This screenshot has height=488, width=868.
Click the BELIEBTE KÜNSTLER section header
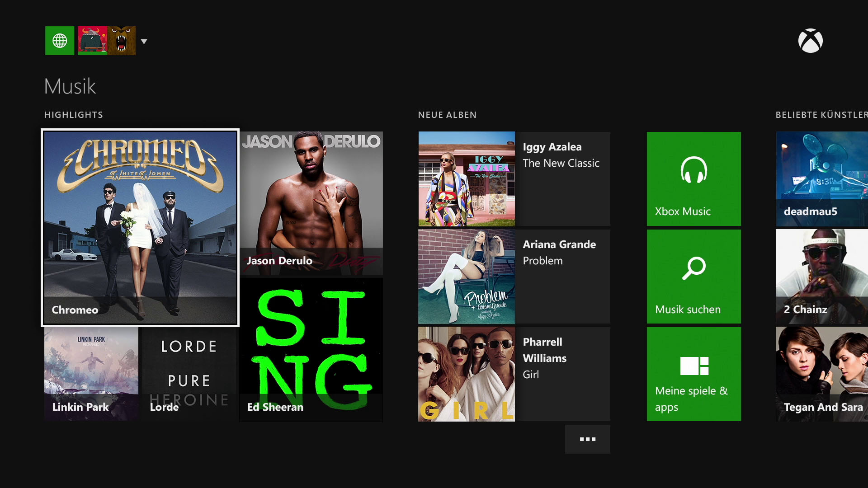[822, 115]
